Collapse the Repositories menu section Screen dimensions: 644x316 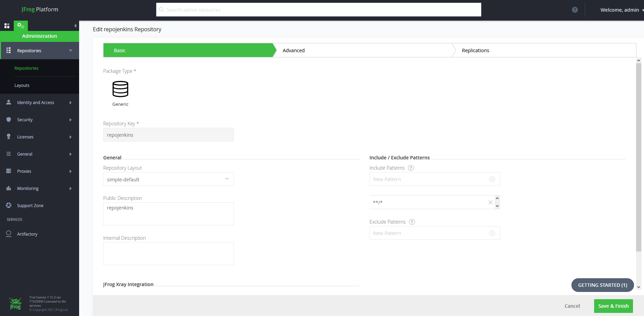[71, 50]
